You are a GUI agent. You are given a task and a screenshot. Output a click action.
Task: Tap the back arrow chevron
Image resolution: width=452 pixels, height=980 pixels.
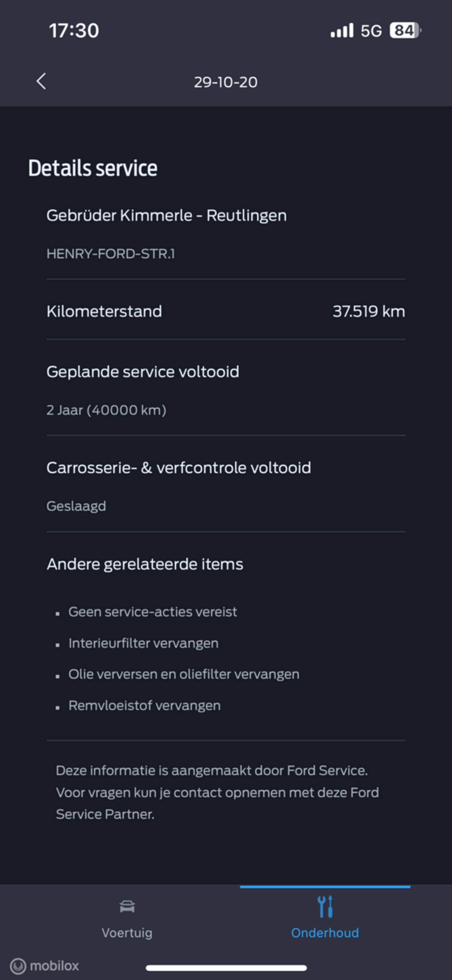(x=41, y=81)
